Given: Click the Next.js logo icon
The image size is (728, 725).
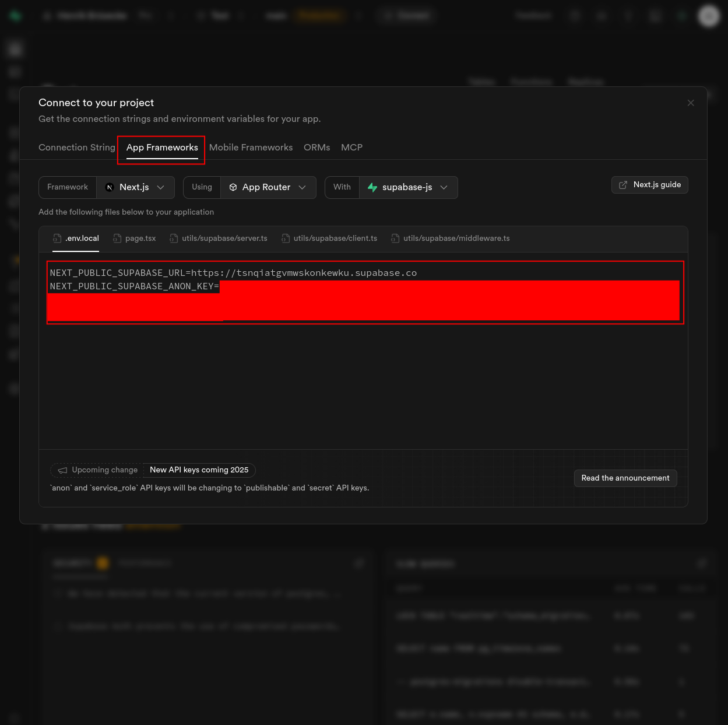Looking at the screenshot, I should pos(110,187).
